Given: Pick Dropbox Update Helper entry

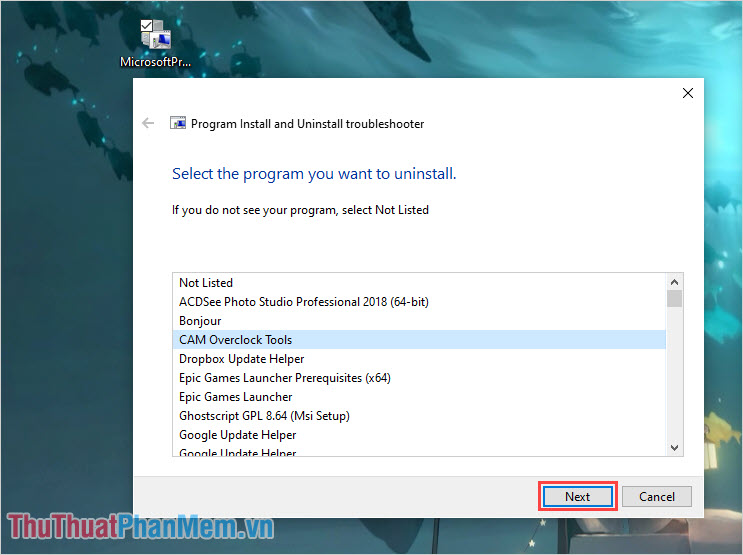Looking at the screenshot, I should [x=419, y=358].
